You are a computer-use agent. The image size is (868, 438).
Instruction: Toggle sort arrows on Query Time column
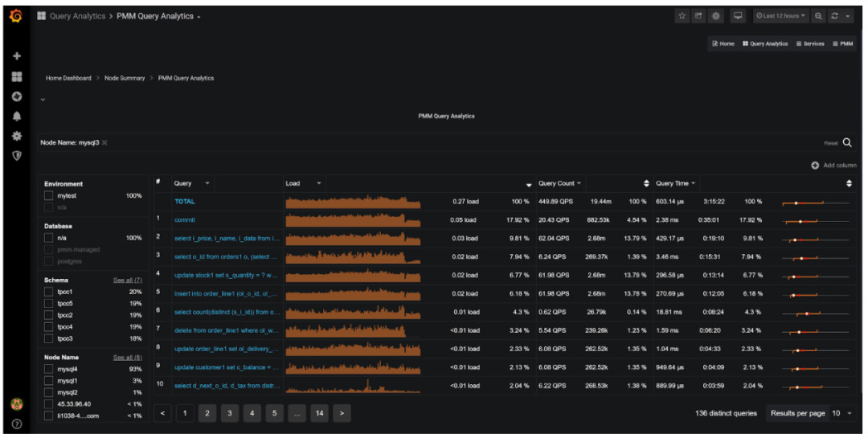click(x=850, y=183)
